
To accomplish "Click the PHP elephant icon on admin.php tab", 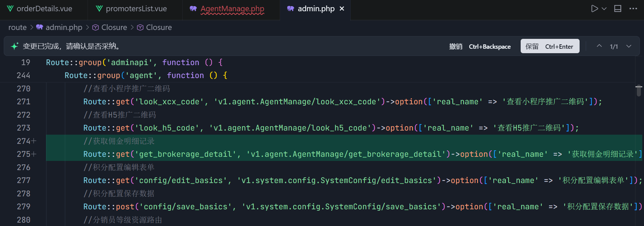I will (290, 9).
